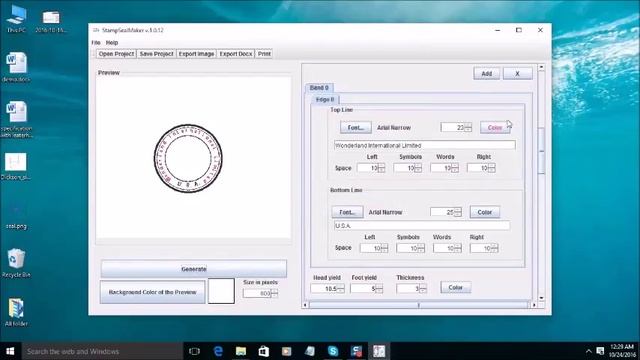Select the This PC desktop icon

pos(16,19)
